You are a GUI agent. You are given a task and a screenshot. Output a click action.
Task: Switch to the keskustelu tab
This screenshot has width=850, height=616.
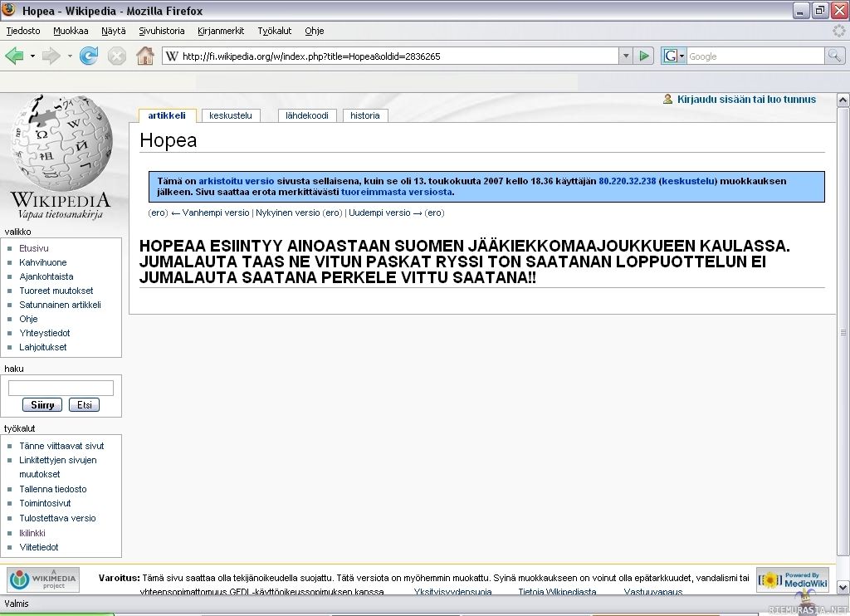231,115
